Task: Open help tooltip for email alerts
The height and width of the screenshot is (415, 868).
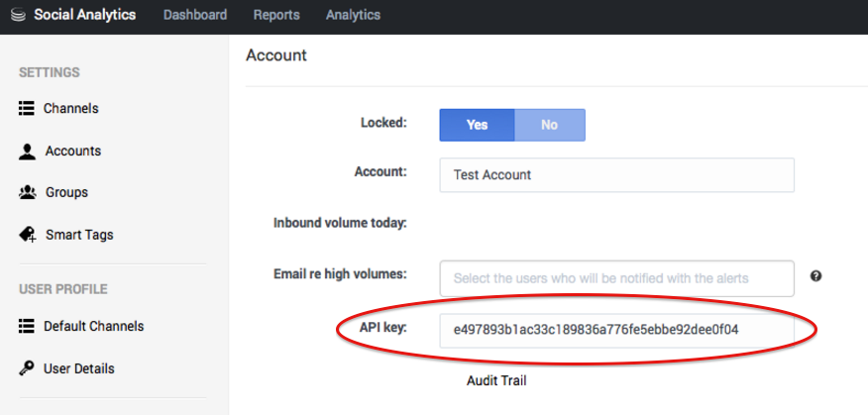Action: point(815,276)
